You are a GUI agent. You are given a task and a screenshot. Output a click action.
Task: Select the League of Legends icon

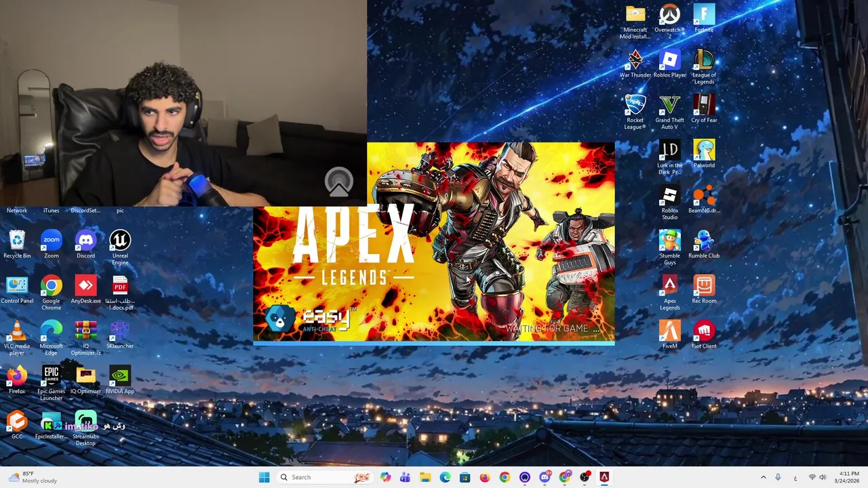point(704,67)
